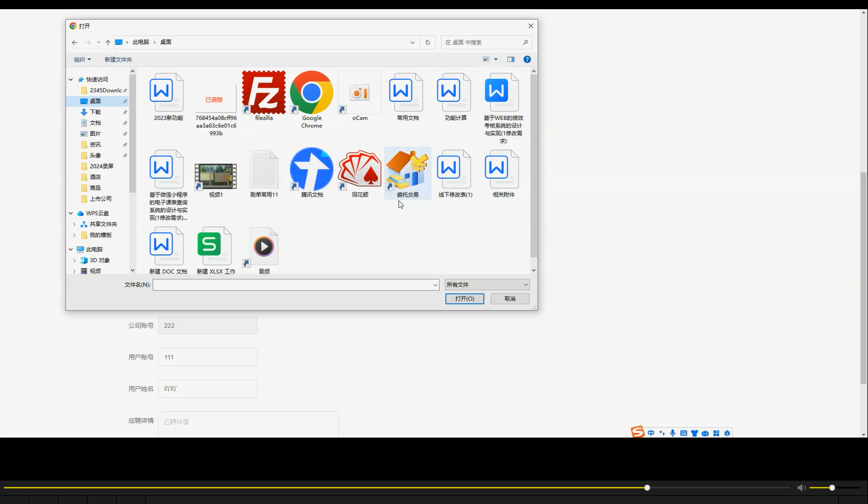Open 资讯 folder in navigation pane

(95, 145)
